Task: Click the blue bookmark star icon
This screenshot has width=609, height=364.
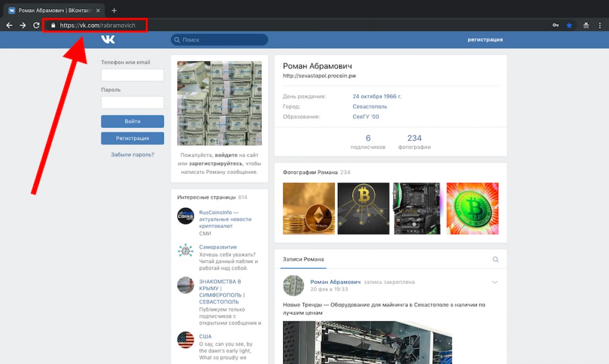Action: (569, 25)
